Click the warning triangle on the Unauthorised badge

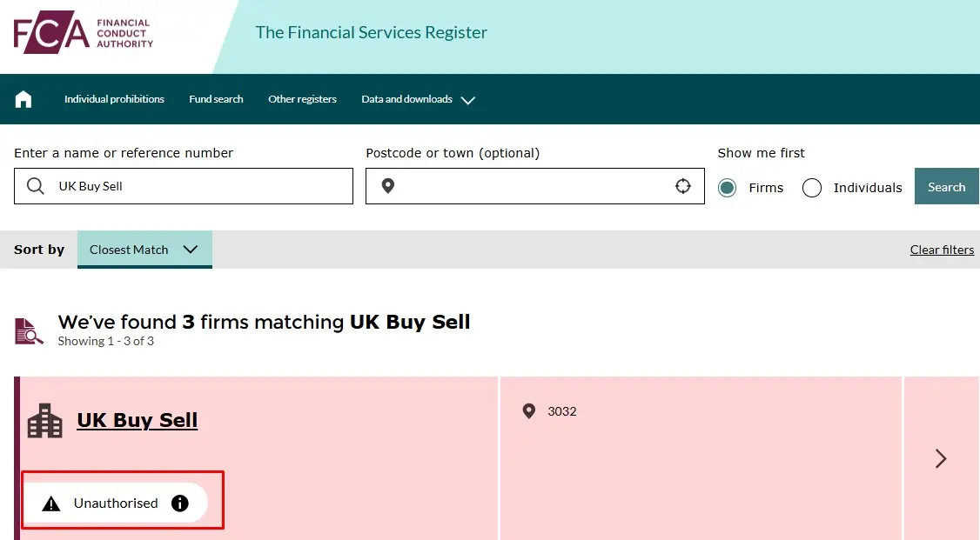(x=50, y=502)
